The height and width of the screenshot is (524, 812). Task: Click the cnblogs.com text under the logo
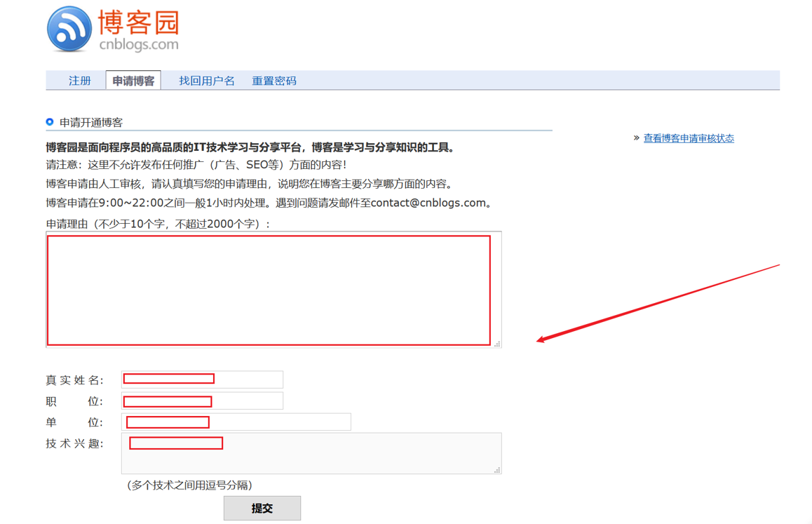139,45
